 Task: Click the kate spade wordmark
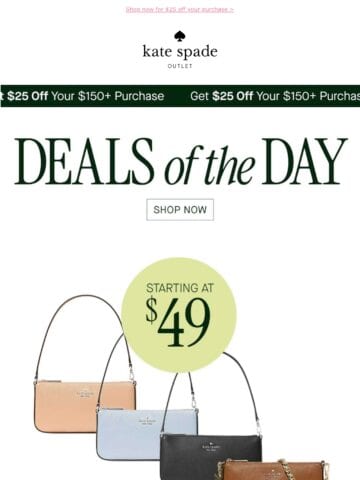(180, 52)
